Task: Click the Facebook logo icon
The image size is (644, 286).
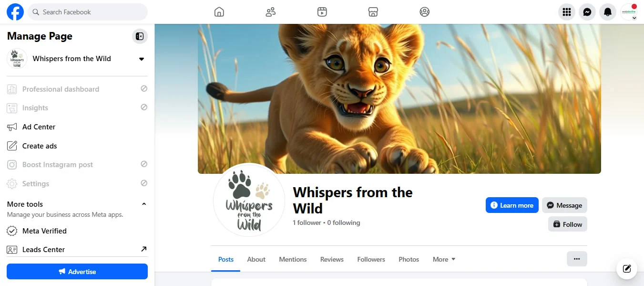Action: [x=15, y=12]
